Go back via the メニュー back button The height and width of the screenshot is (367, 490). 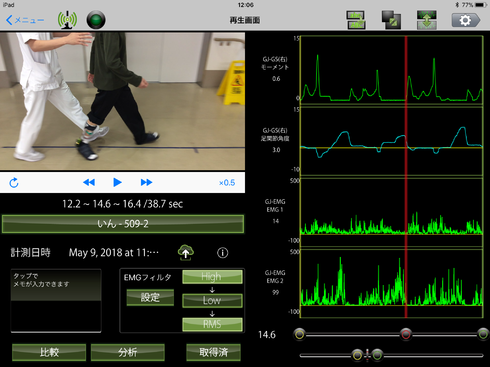pos(25,20)
